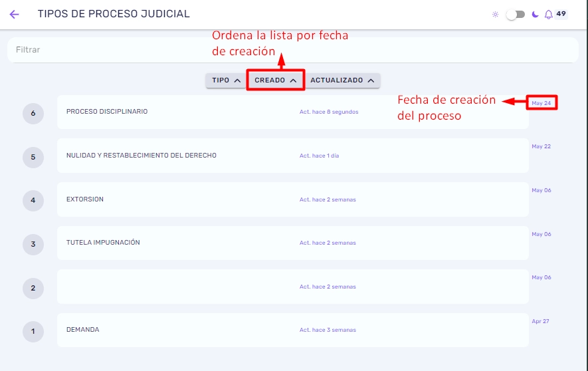Sort list by TIPO
The height and width of the screenshot is (371, 588).
tap(226, 80)
